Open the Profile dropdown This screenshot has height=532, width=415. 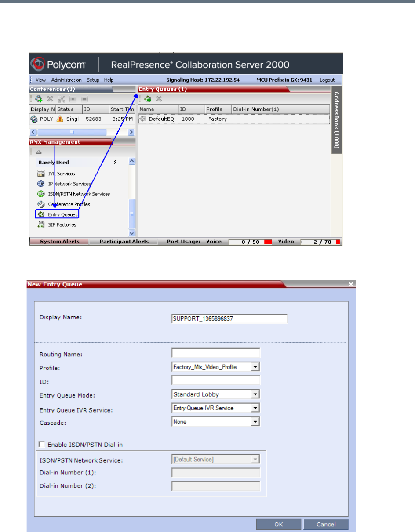[255, 367]
